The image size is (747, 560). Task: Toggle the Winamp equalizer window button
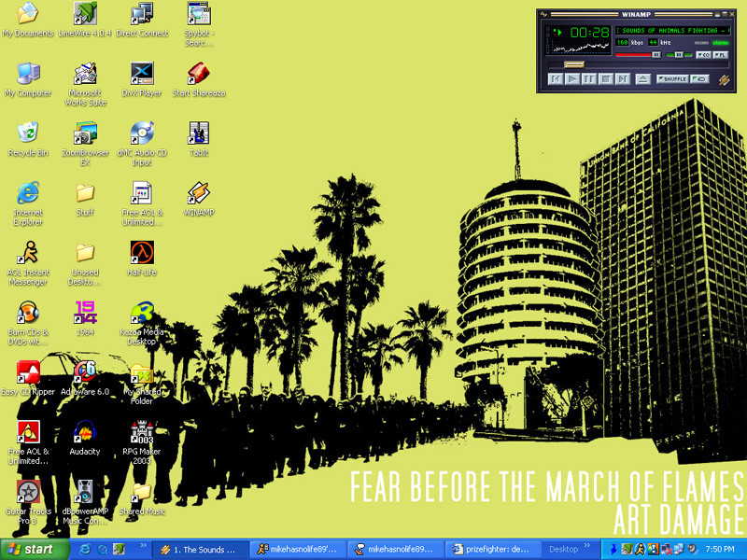[x=704, y=55]
